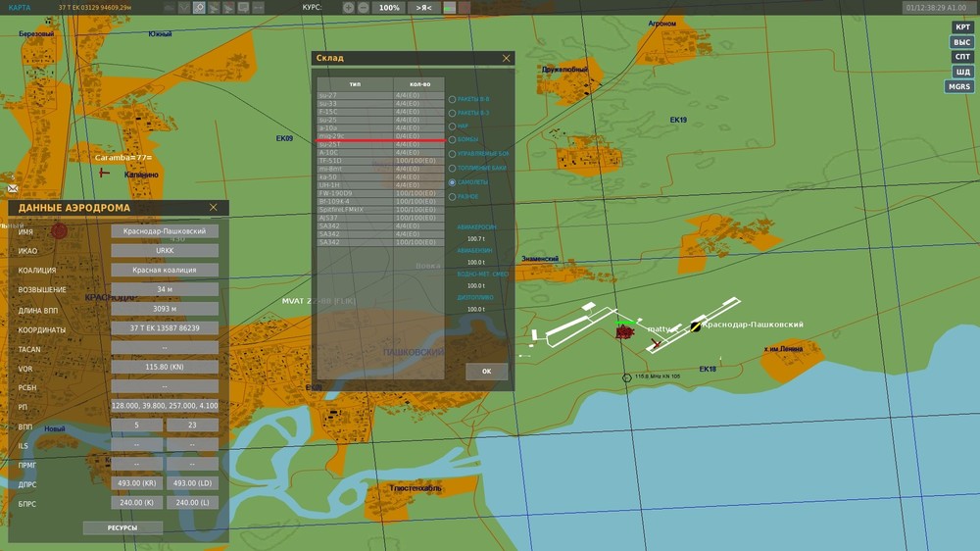Select the ТОПЛИВНЫЕ БАКИ radio button
The image size is (980, 551).
tap(452, 169)
